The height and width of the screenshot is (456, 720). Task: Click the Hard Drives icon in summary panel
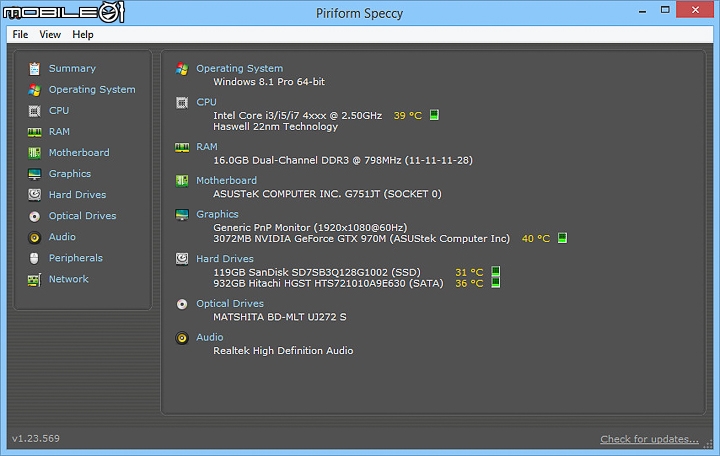tap(182, 259)
